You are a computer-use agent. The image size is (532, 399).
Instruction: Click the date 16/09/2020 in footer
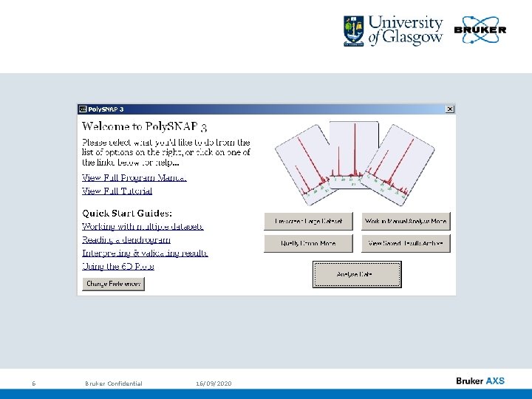click(x=214, y=383)
